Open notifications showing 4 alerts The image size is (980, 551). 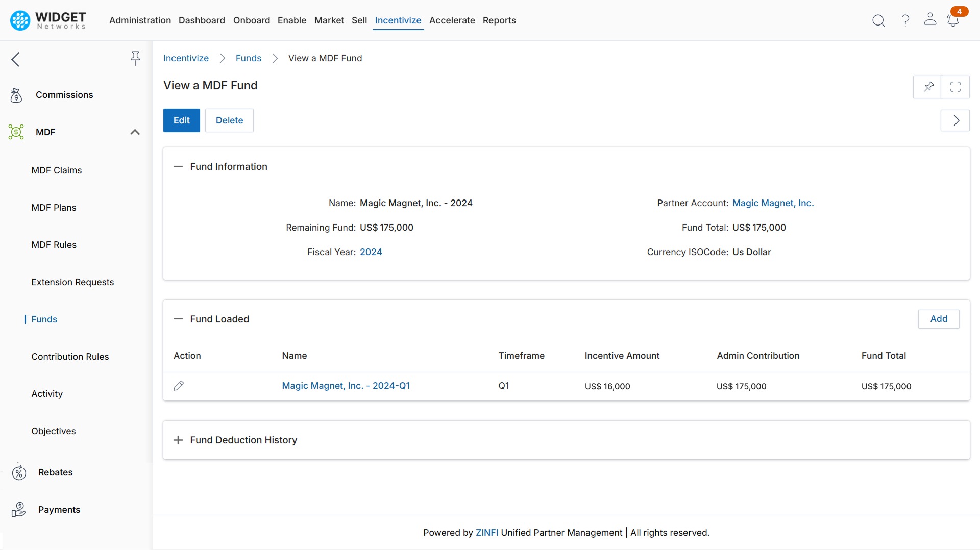(x=953, y=20)
